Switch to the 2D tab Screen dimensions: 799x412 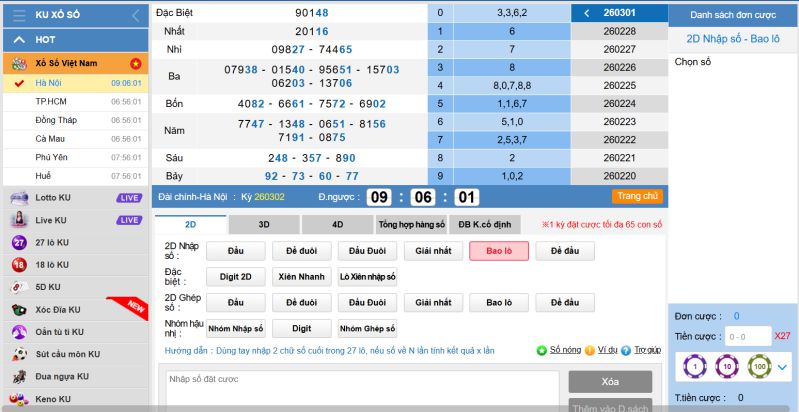pos(191,225)
